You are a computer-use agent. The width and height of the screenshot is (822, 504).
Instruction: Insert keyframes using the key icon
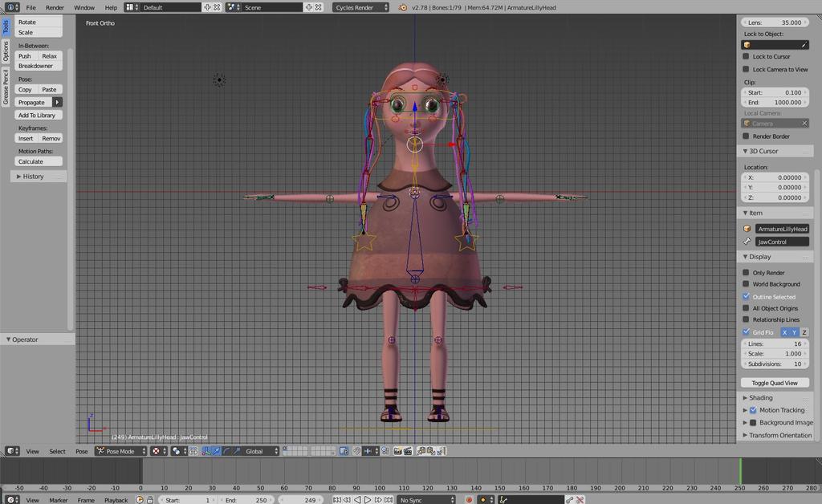pyautogui.click(x=570, y=500)
